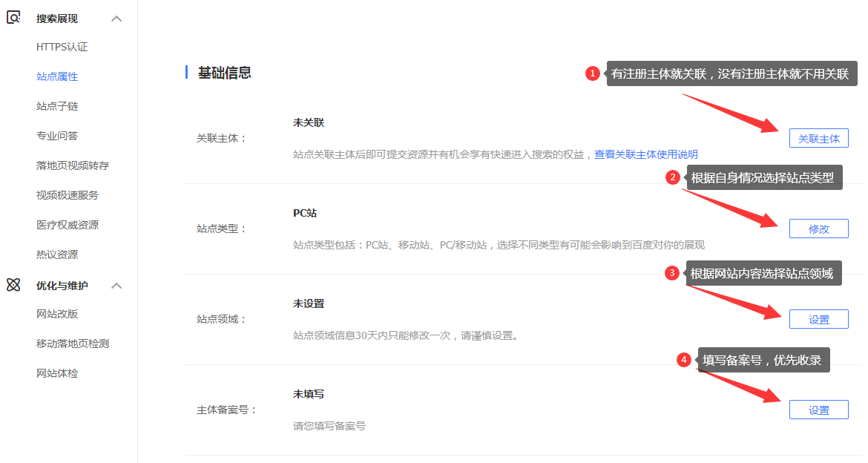Open 网站体检 sidebar entry
This screenshot has height=463, width=868.
click(57, 373)
